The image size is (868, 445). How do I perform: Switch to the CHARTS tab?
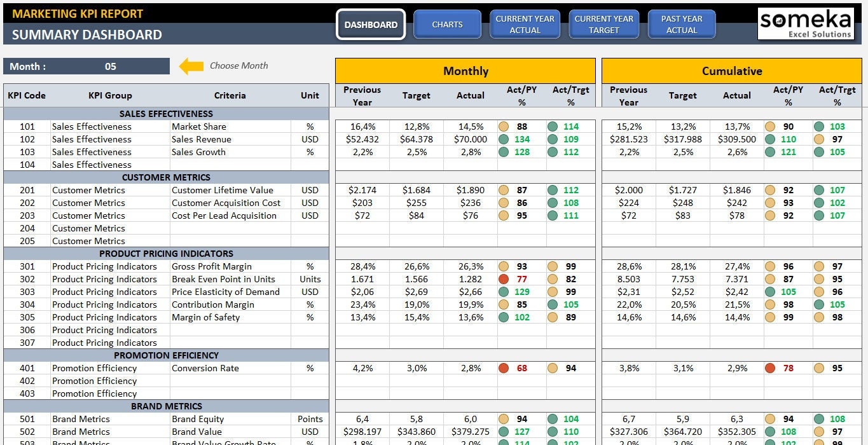tap(447, 24)
